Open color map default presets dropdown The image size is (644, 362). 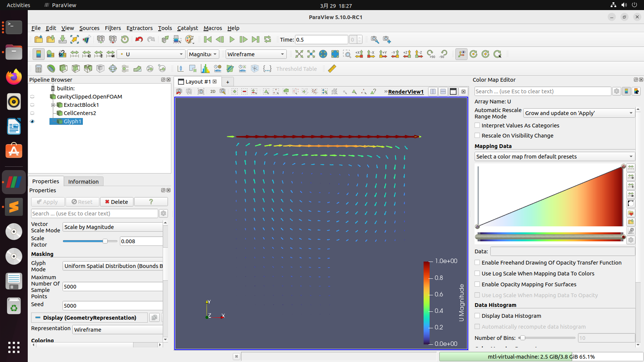click(554, 157)
